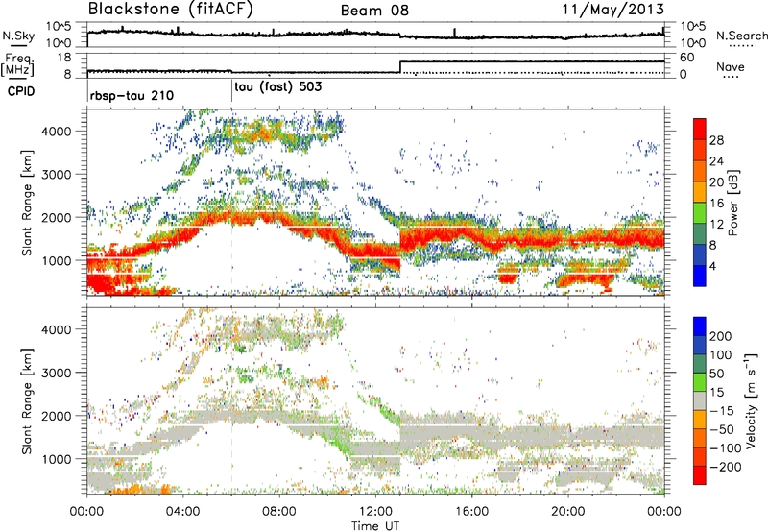Select the '08:00' time axis label
The height and width of the screenshot is (532, 768).
point(279,512)
